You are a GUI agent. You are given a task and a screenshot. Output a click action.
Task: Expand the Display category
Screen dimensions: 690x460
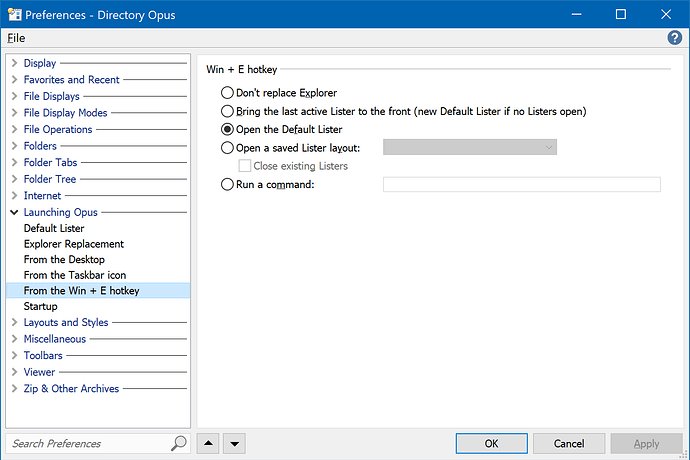(x=15, y=63)
